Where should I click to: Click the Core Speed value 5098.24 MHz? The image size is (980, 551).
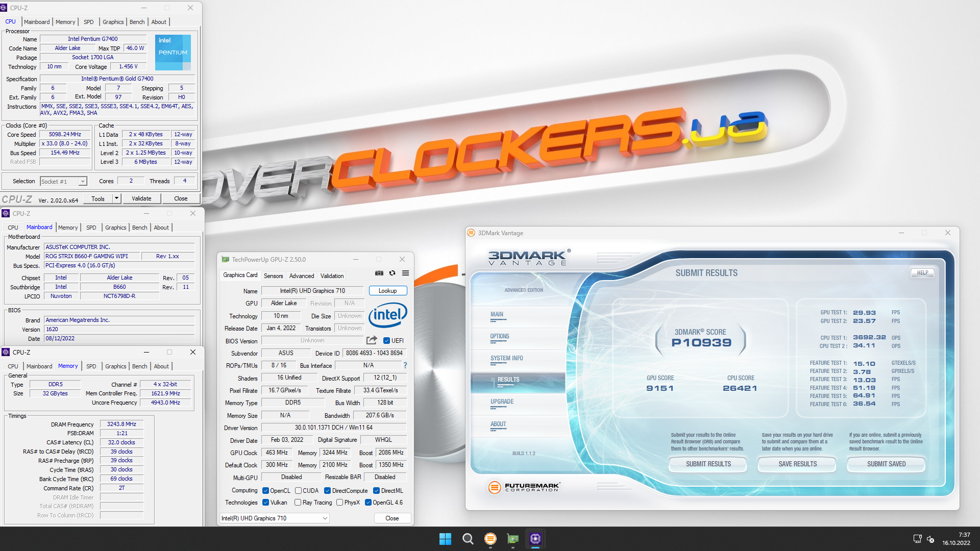pos(65,135)
